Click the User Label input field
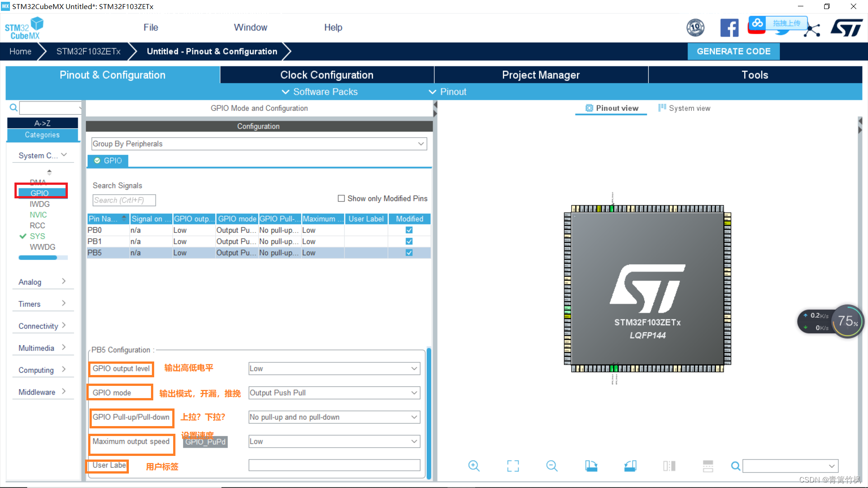 click(334, 465)
